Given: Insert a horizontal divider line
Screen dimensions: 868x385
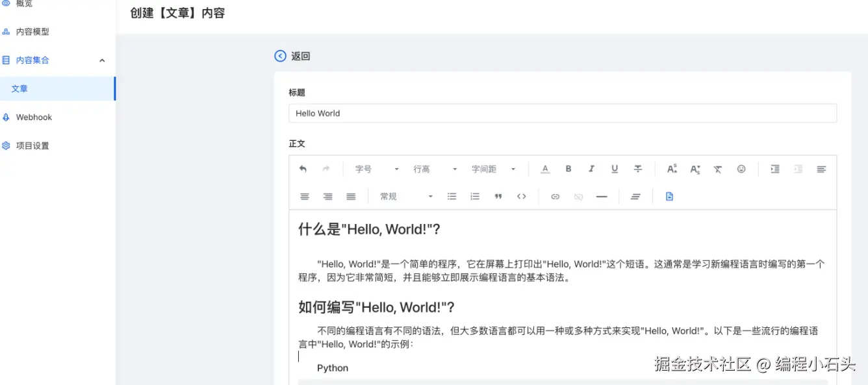Looking at the screenshot, I should (x=602, y=196).
